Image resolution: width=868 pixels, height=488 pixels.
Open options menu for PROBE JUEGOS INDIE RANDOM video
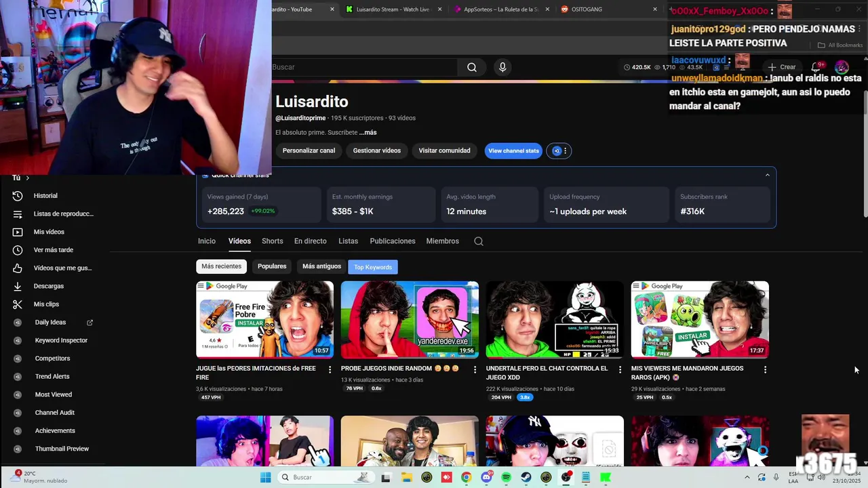pyautogui.click(x=475, y=369)
